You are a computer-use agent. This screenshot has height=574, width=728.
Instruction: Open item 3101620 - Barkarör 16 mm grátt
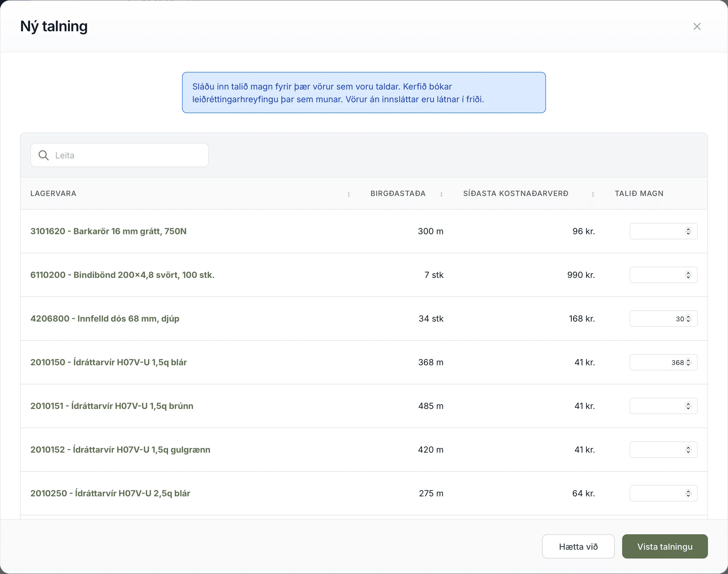coord(109,231)
